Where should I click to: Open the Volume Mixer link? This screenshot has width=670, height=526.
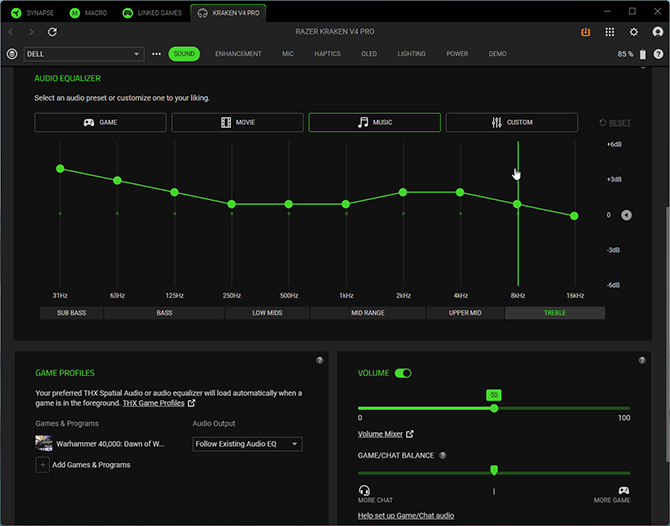click(x=385, y=434)
